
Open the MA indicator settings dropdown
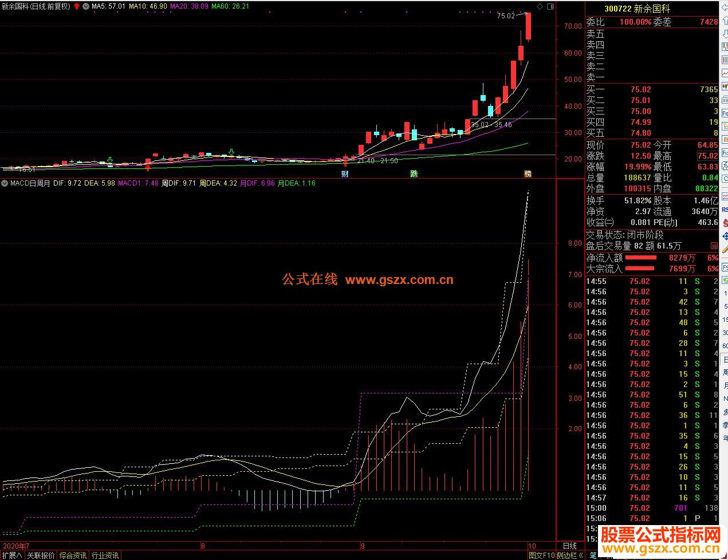tap(86, 6)
